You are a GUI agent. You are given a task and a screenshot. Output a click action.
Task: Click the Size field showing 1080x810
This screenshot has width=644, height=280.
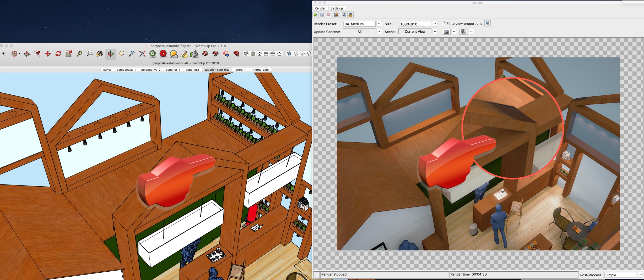pos(415,24)
